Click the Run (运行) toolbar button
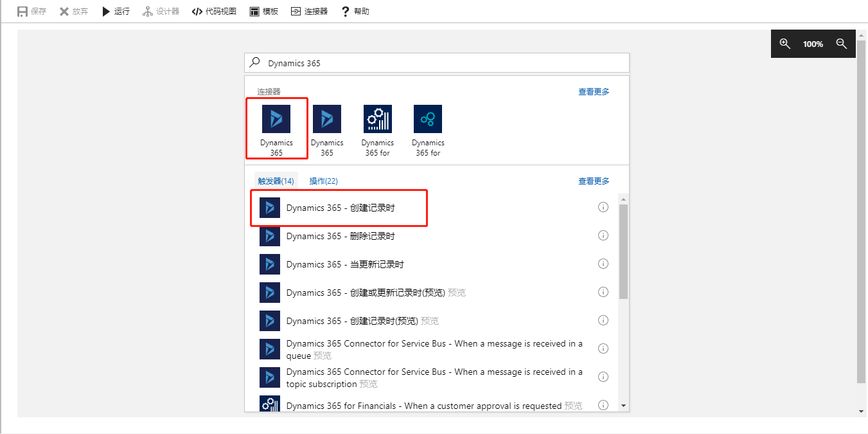 [x=116, y=12]
